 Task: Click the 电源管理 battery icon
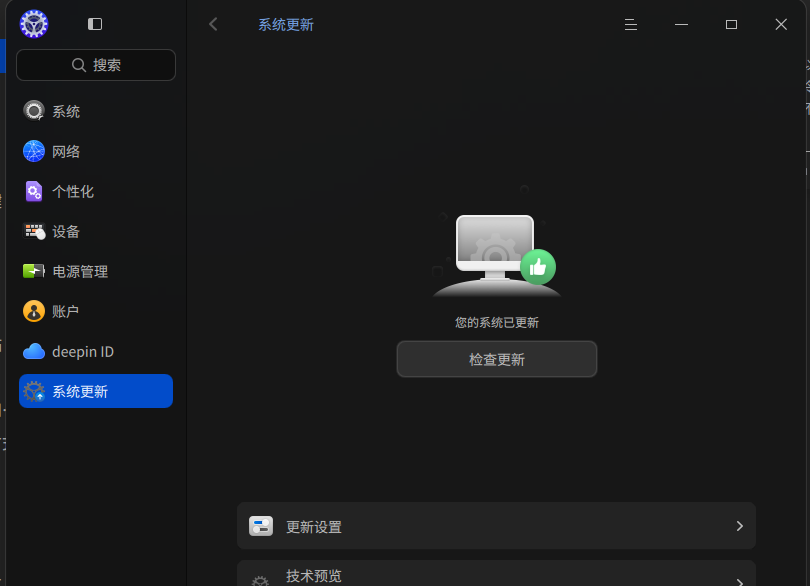tap(34, 271)
